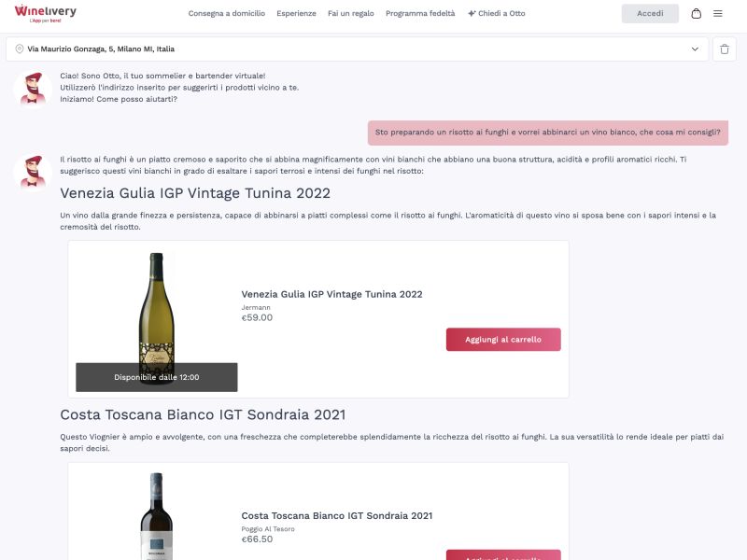Screen dimensions: 747x560
Task: Click the Winelivery logo
Action: (x=46, y=13)
